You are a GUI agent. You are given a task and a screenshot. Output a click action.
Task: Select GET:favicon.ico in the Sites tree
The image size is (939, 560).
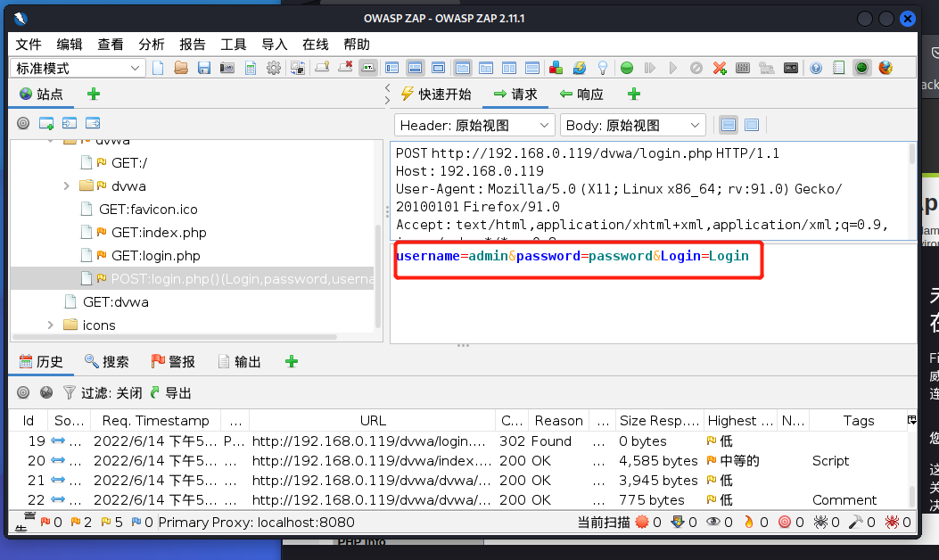click(148, 209)
